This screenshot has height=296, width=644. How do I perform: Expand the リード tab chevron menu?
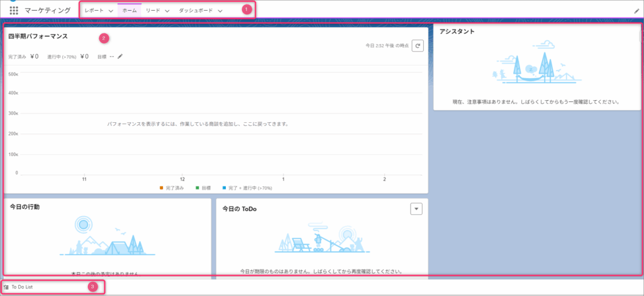pos(167,11)
